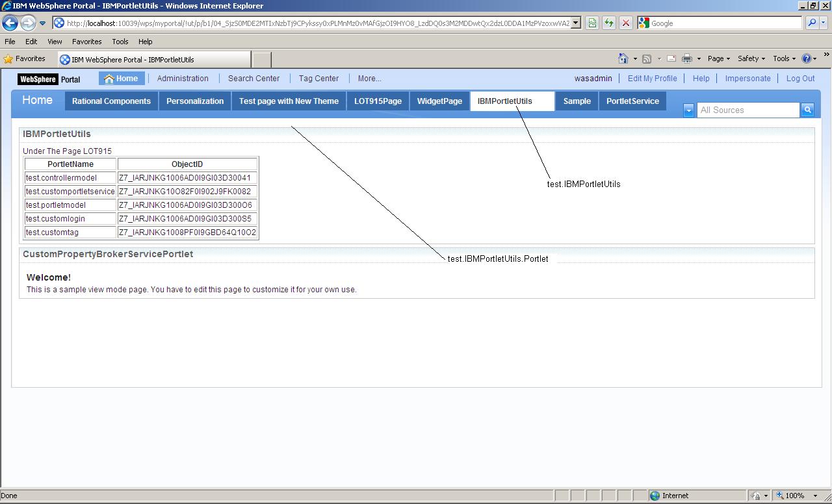Screen dimensions: 832x504
Task: Open the Favorites star button
Action: click(x=25, y=58)
